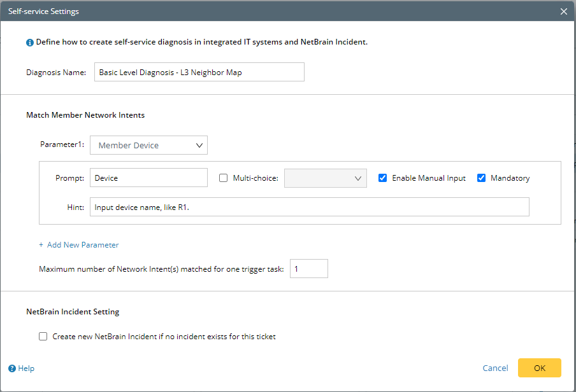Tick the Multi-choice checkbox
Screen dimensions: 576x392
pyautogui.click(x=224, y=178)
